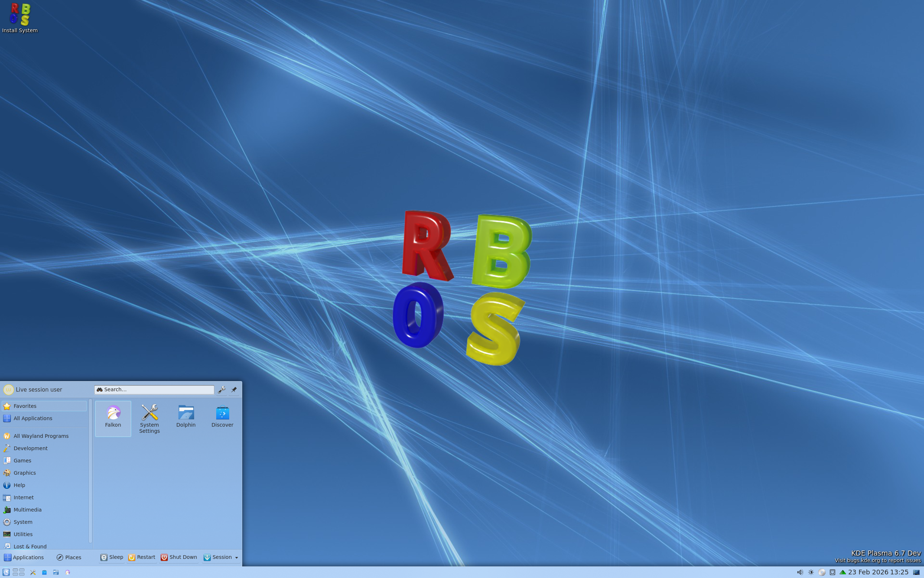
Task: Click the KDE application launcher button in panel
Action: coord(6,572)
